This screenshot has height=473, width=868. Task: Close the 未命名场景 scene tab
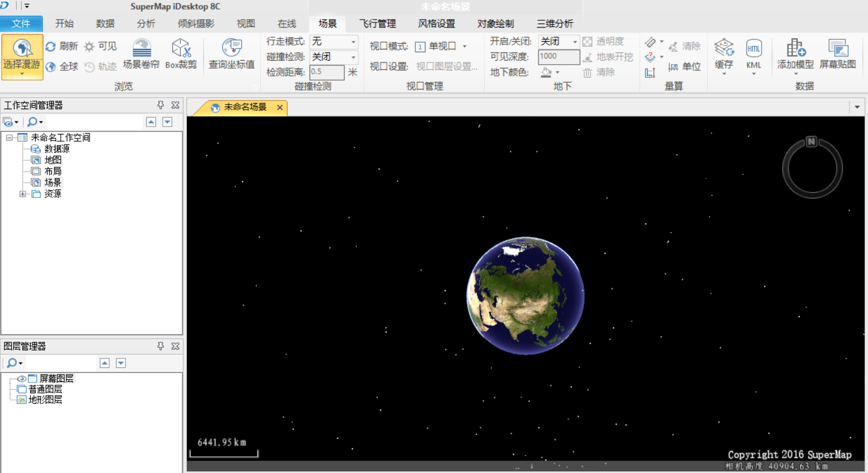[280, 107]
